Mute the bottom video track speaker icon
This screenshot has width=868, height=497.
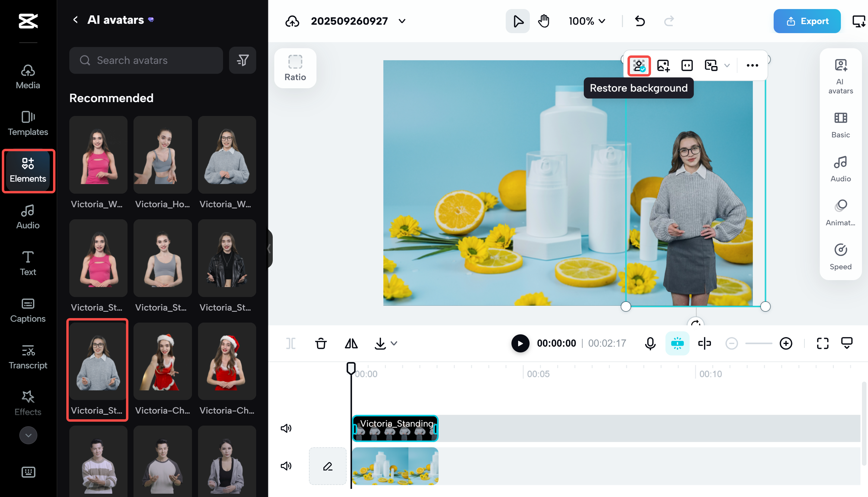tap(286, 466)
